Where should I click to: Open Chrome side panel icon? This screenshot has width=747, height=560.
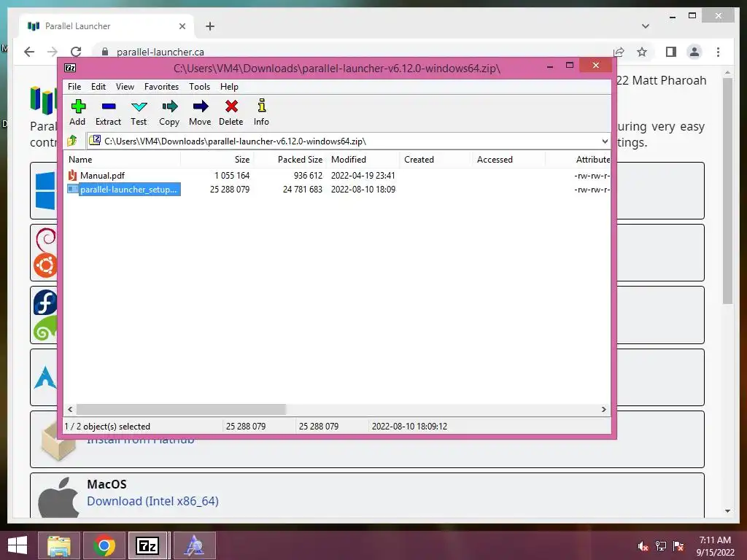tap(671, 52)
